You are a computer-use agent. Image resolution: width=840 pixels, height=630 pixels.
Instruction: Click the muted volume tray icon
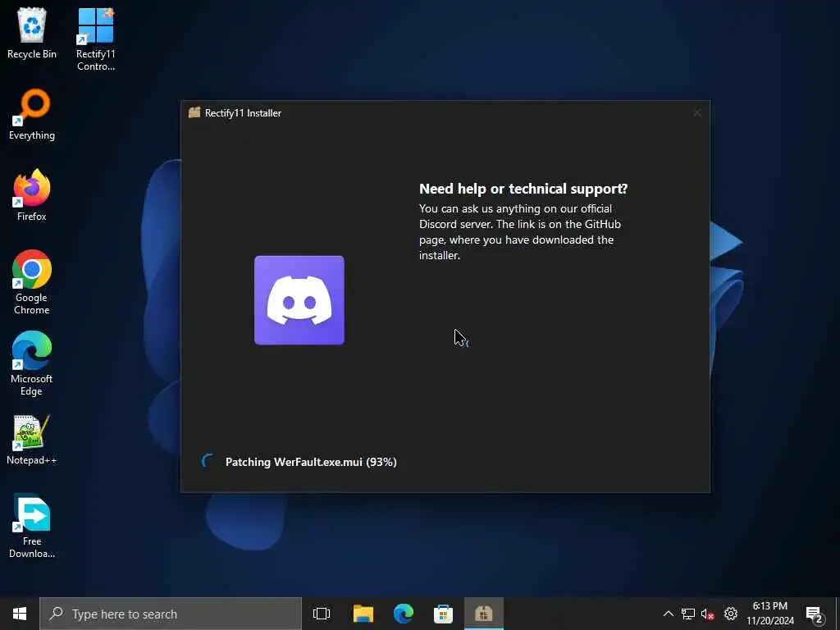click(708, 614)
